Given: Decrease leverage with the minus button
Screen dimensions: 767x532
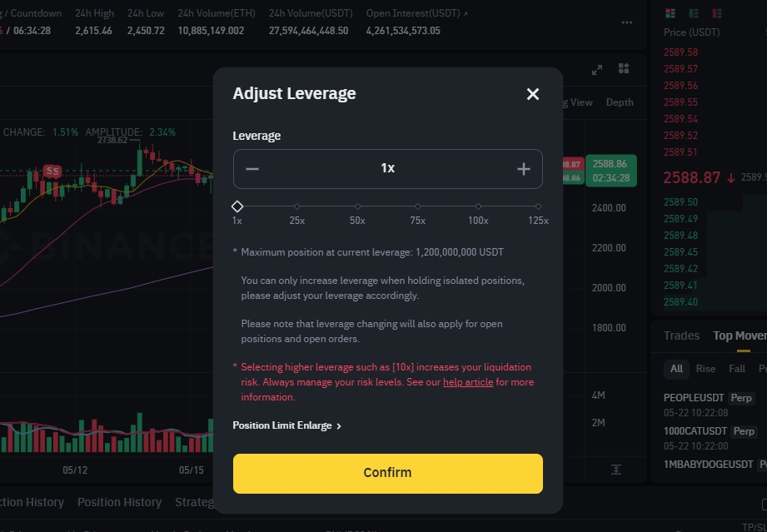Looking at the screenshot, I should pyautogui.click(x=252, y=169).
